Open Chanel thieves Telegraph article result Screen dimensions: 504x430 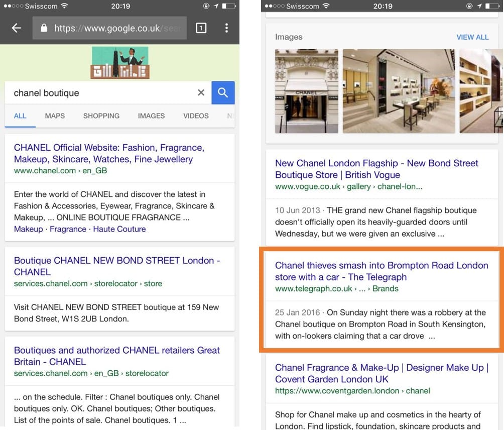coord(382,271)
